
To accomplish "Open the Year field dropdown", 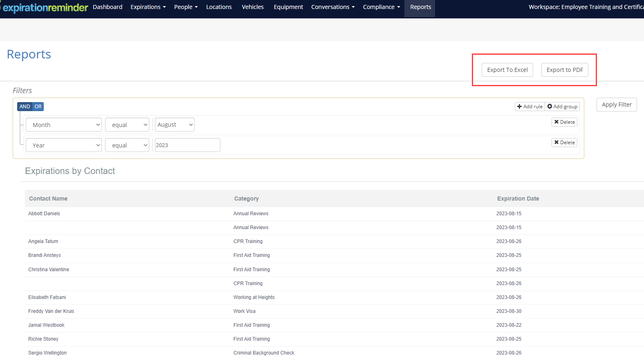I will coord(64,145).
